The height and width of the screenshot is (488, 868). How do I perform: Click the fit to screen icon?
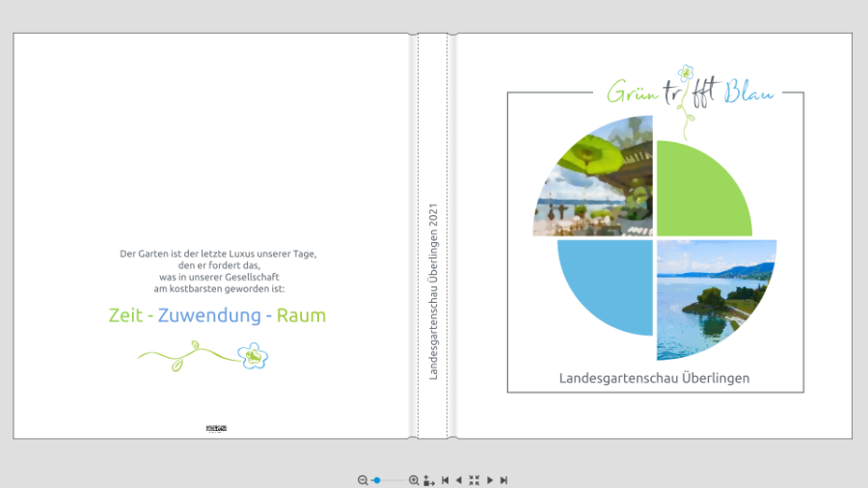point(474,480)
